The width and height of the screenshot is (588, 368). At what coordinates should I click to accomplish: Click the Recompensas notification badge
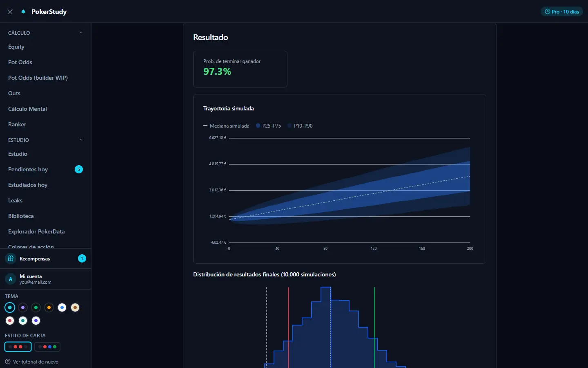click(x=82, y=258)
